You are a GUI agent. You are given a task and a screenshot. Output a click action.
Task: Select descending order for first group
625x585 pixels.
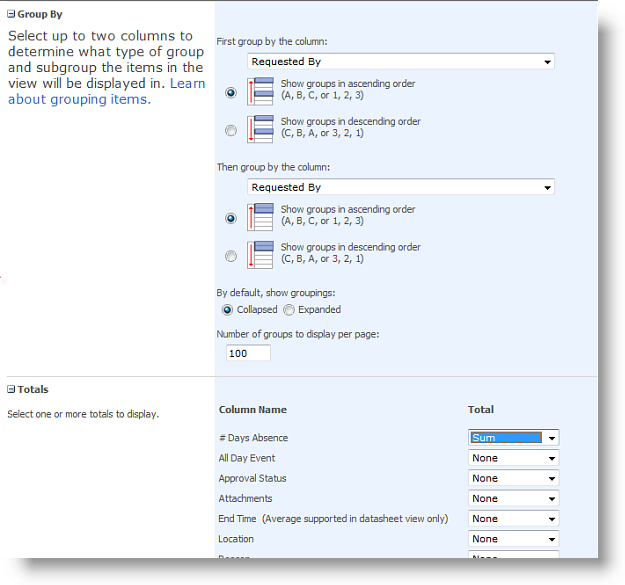click(231, 130)
